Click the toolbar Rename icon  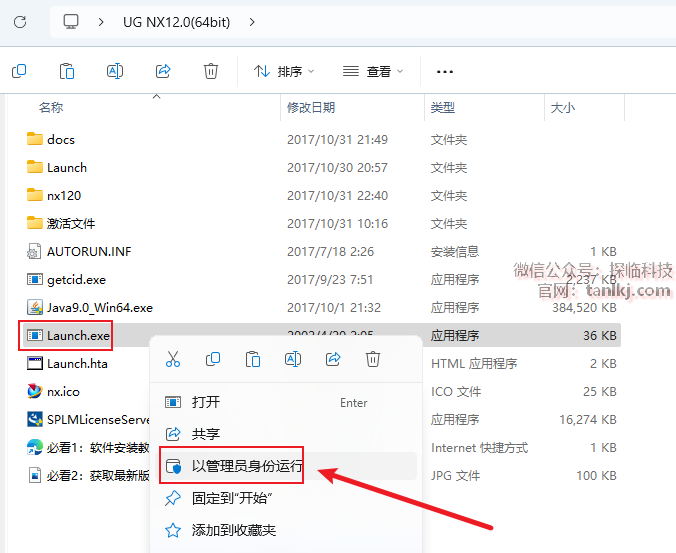[x=115, y=71]
